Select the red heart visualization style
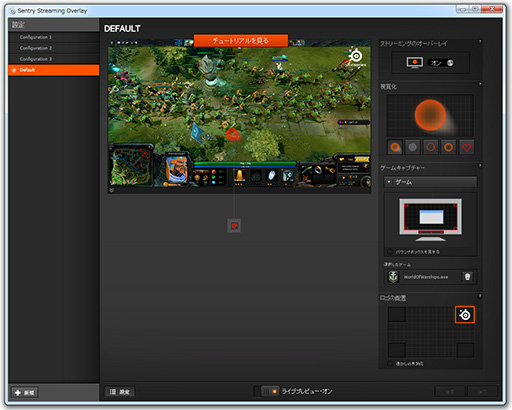Viewport: 512px width, 410px height. point(467,147)
